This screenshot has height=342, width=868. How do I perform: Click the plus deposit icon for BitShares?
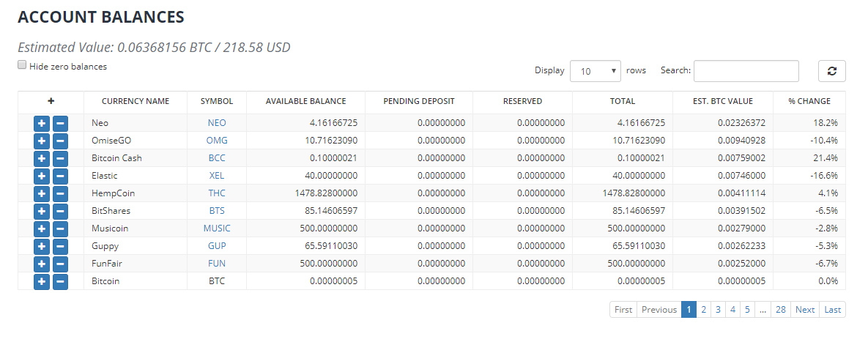[42, 211]
